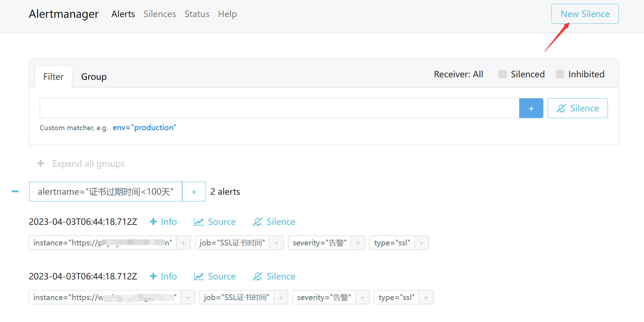Add severity="告警" matcher to the filter
This screenshot has height=322, width=644.
(358, 243)
